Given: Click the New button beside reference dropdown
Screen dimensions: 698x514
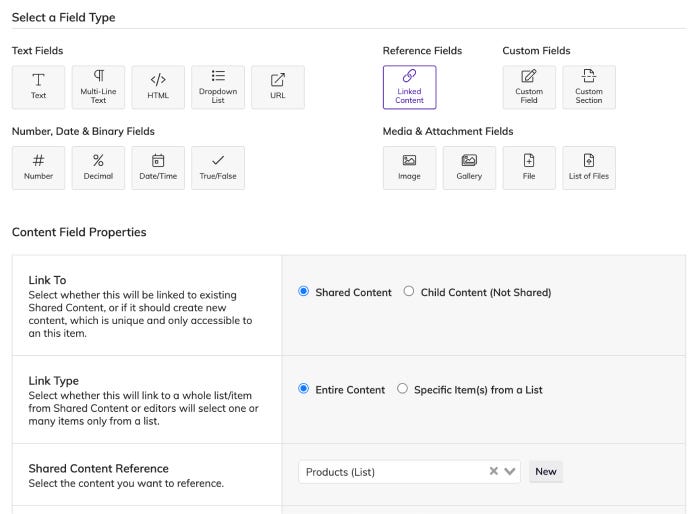Looking at the screenshot, I should (546, 471).
